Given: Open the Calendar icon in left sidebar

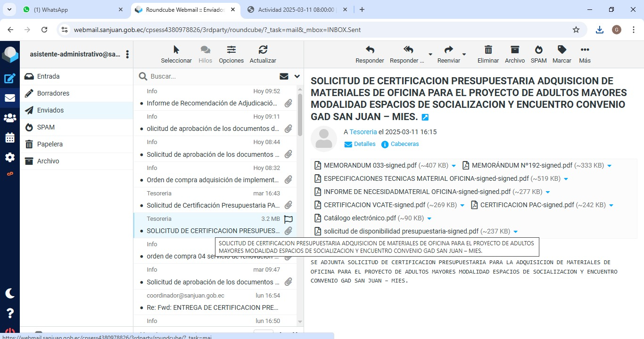Looking at the screenshot, I should [9, 138].
